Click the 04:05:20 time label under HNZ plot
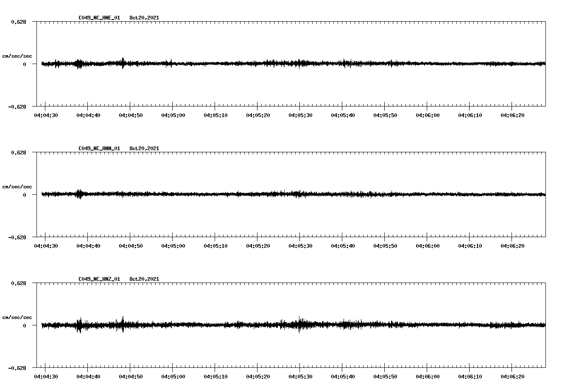 point(258,377)
